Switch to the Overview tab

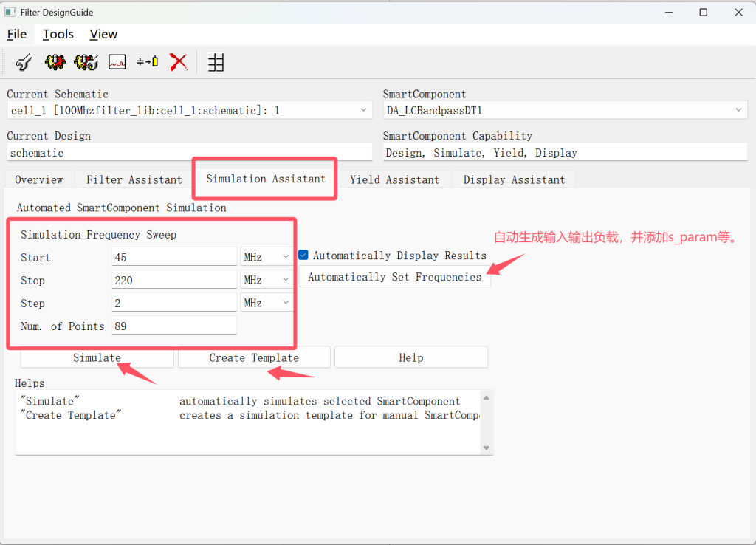click(x=39, y=180)
